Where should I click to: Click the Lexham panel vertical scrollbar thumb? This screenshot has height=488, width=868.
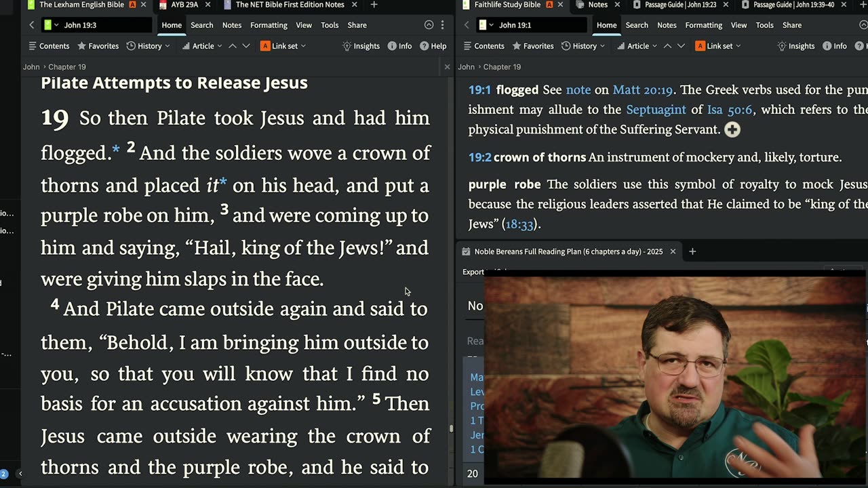(x=450, y=428)
